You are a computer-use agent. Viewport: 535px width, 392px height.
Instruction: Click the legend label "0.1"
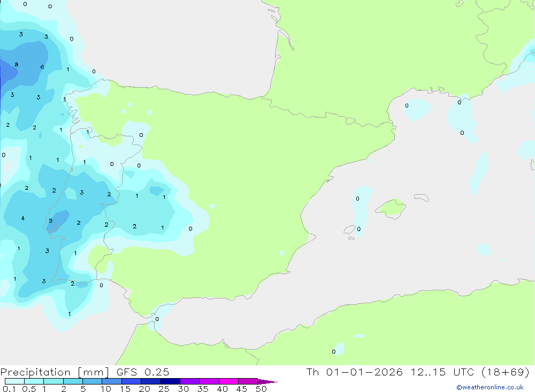point(9,389)
